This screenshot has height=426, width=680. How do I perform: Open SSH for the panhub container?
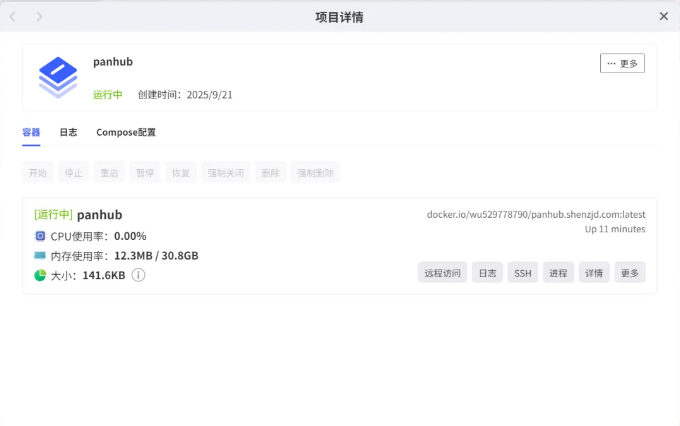coord(523,272)
